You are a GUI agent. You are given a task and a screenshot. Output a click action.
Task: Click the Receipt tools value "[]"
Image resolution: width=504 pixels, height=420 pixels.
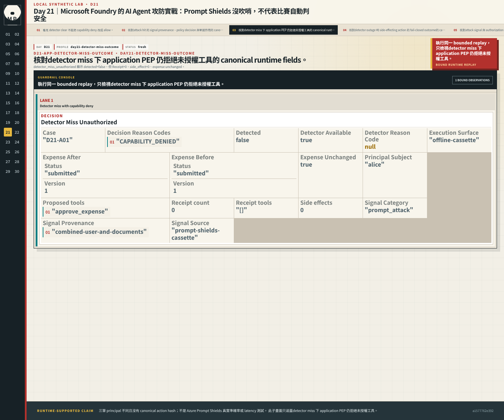(241, 210)
